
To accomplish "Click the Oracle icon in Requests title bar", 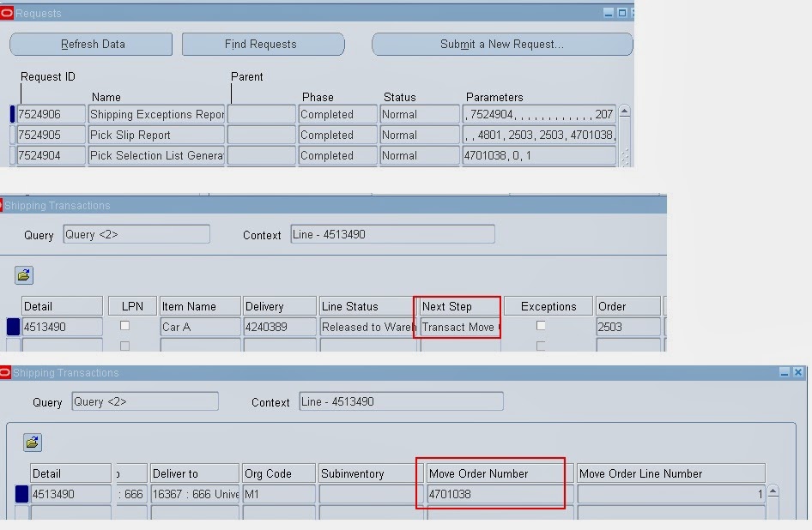I will [x=7, y=13].
